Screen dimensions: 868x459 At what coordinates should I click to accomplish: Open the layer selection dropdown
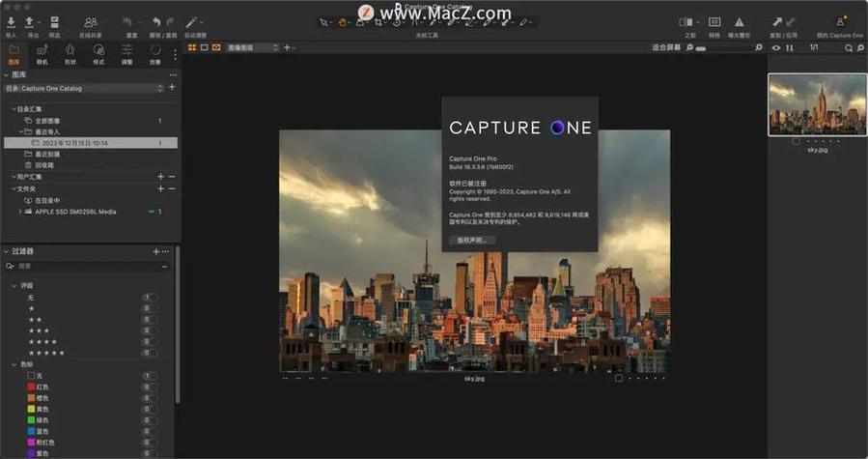tap(252, 47)
